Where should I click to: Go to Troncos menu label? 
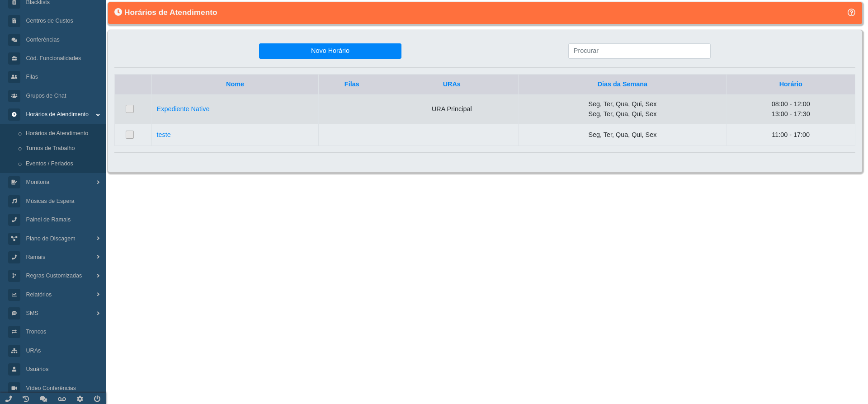pos(36,332)
